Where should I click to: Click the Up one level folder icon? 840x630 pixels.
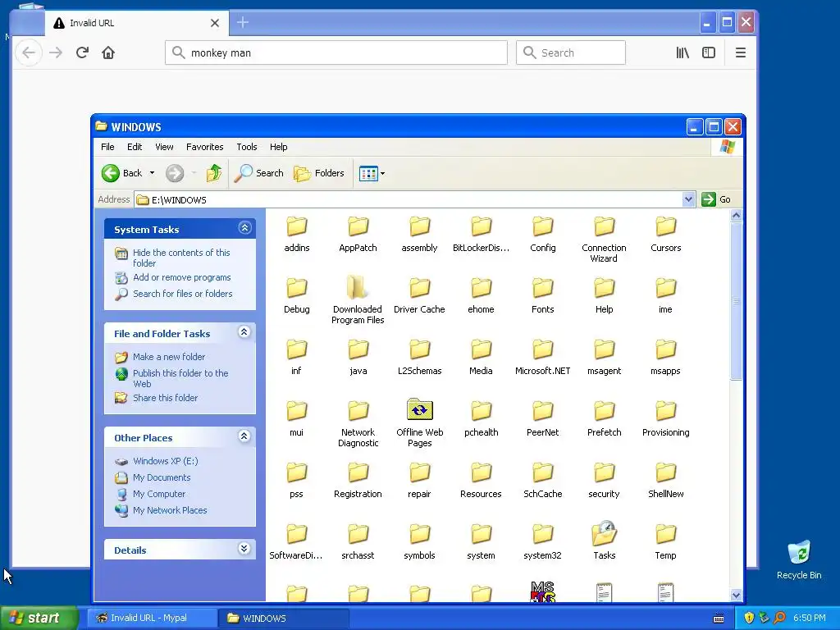[214, 173]
